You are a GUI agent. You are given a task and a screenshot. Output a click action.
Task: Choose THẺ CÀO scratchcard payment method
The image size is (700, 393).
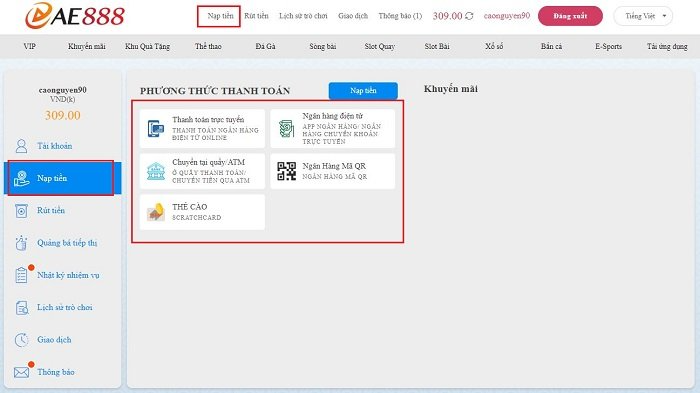point(202,212)
